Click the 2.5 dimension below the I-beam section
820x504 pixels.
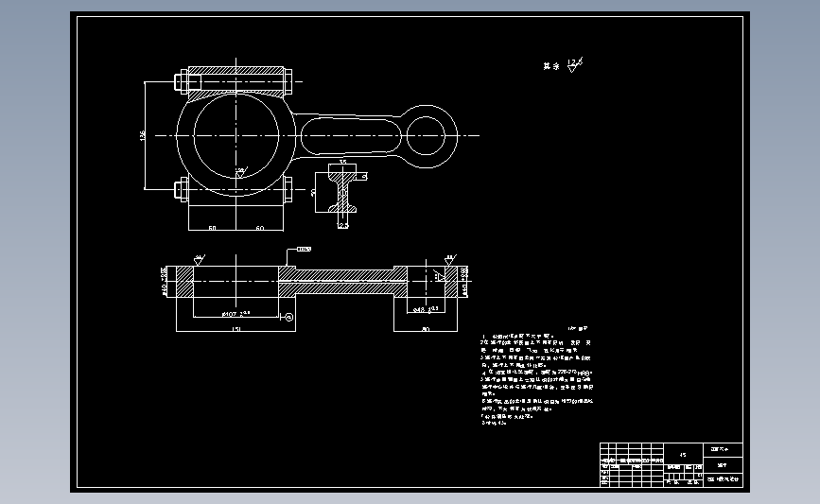pyautogui.click(x=343, y=226)
